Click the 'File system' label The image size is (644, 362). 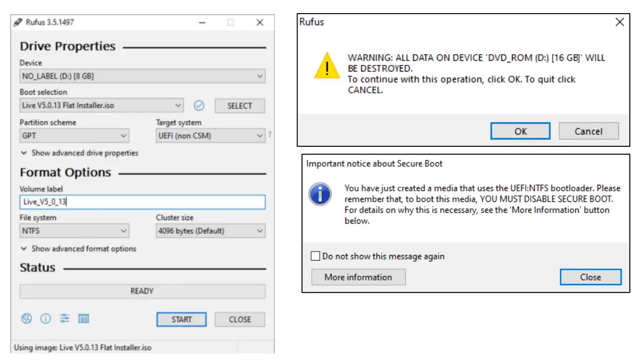point(38,217)
